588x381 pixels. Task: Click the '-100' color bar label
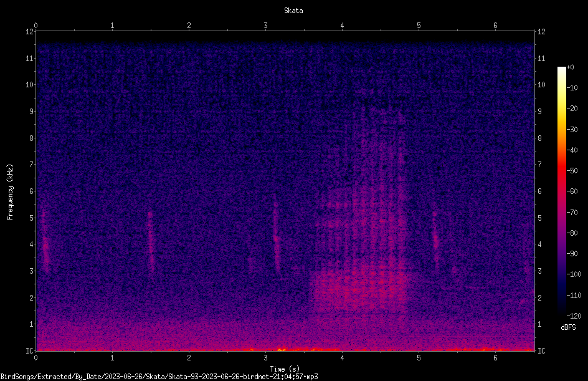click(x=574, y=274)
